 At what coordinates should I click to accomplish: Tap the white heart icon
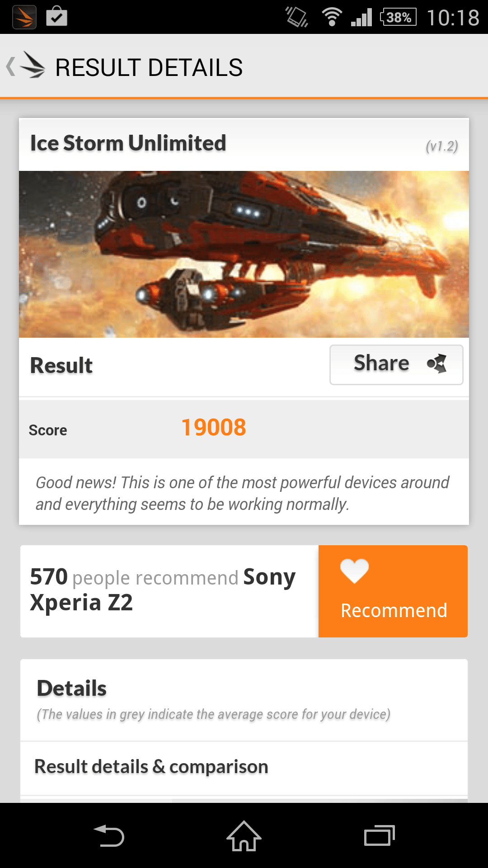355,571
